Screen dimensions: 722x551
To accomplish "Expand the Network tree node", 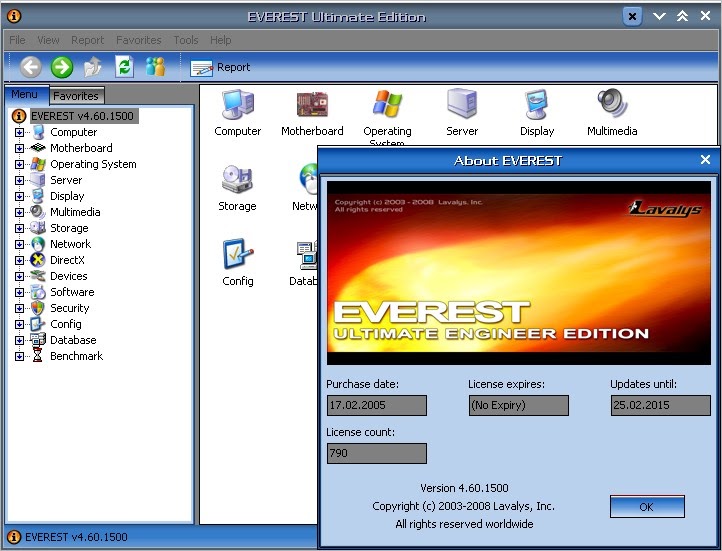I will [19, 244].
